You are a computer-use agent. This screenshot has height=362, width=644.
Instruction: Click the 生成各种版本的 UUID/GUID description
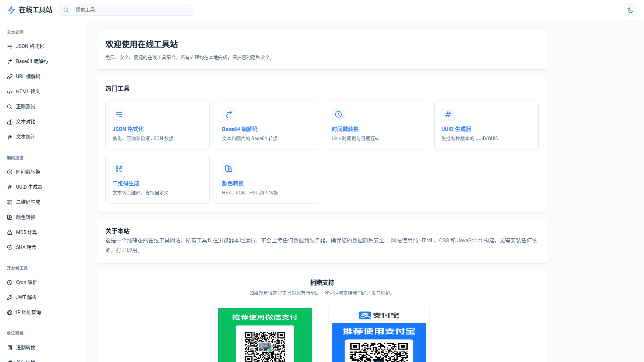[x=470, y=138]
